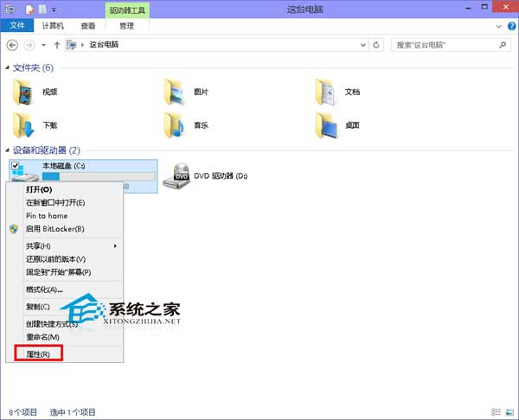The image size is (519, 420).
Task: Collapse the 文件夹 (6) group
Action: (7, 67)
